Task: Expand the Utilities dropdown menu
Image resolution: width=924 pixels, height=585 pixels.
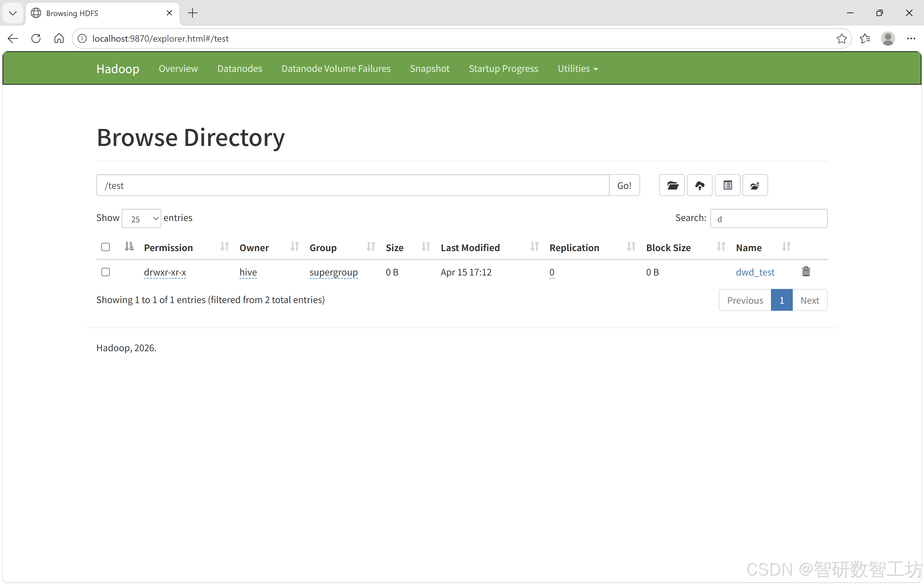Action: coord(577,69)
